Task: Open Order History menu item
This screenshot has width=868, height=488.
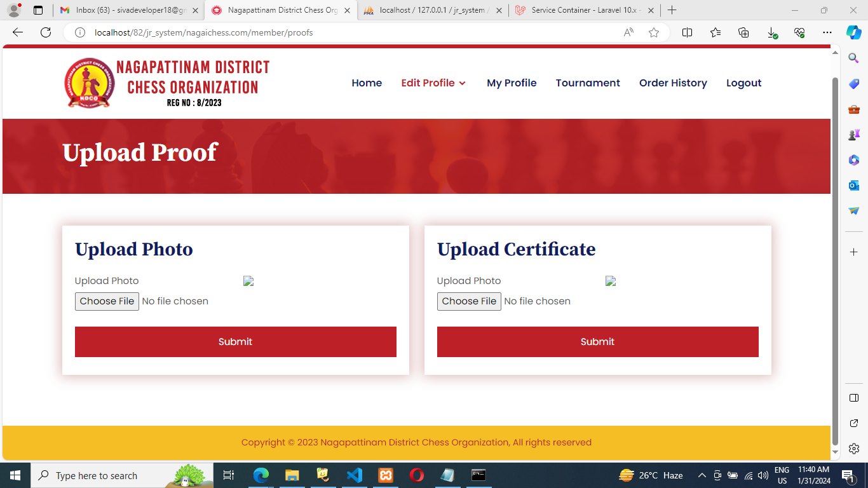Action: click(x=672, y=83)
